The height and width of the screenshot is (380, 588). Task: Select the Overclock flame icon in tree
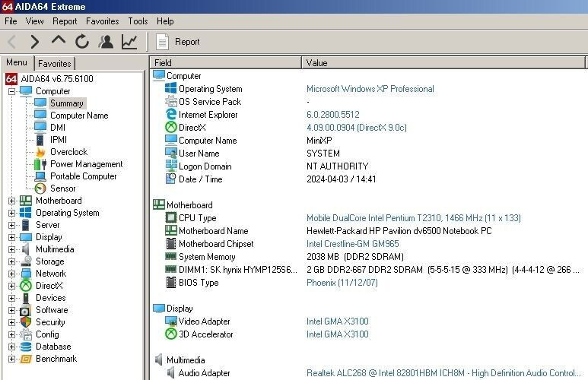pos(40,152)
